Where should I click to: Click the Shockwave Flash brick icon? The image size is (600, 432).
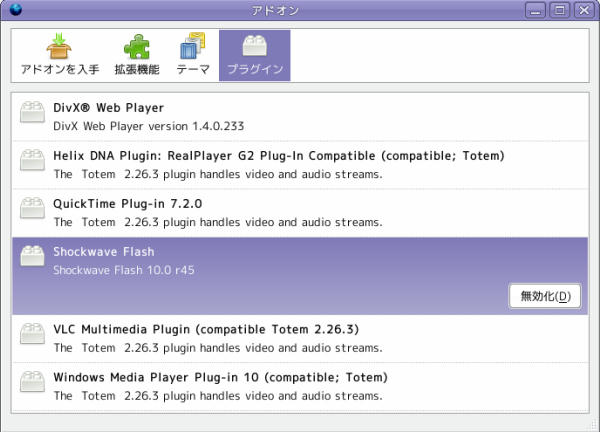tap(32, 256)
